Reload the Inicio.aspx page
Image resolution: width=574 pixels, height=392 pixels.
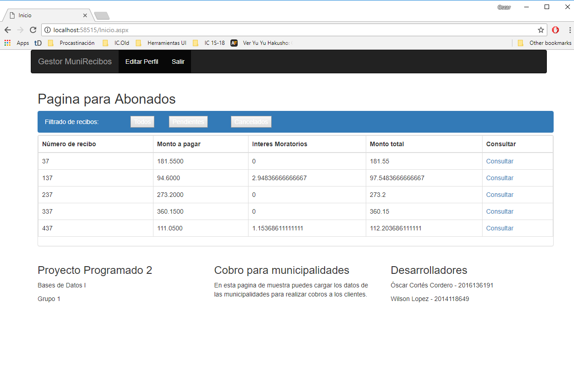[x=33, y=30]
